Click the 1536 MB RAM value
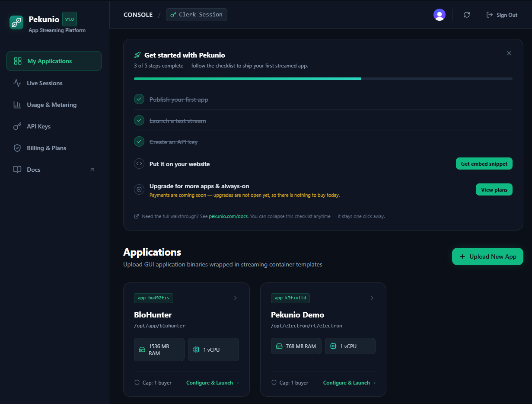This screenshot has width=532, height=404. [159, 349]
